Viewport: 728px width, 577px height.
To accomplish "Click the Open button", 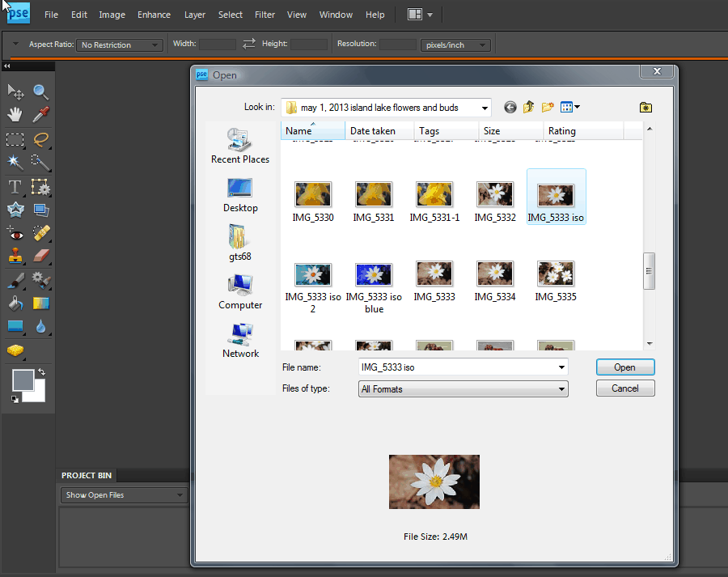I will click(x=624, y=367).
